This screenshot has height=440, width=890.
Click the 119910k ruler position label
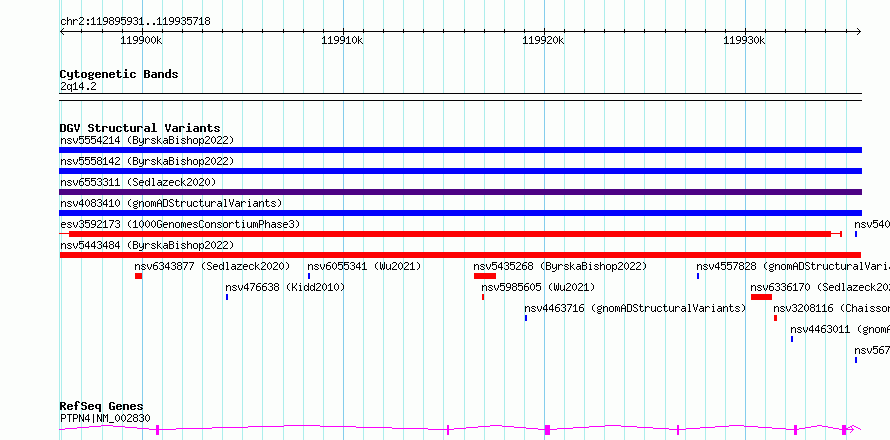point(342,40)
